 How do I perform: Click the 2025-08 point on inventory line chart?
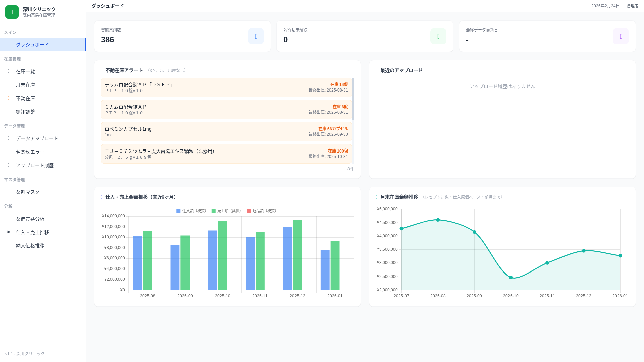(x=438, y=220)
